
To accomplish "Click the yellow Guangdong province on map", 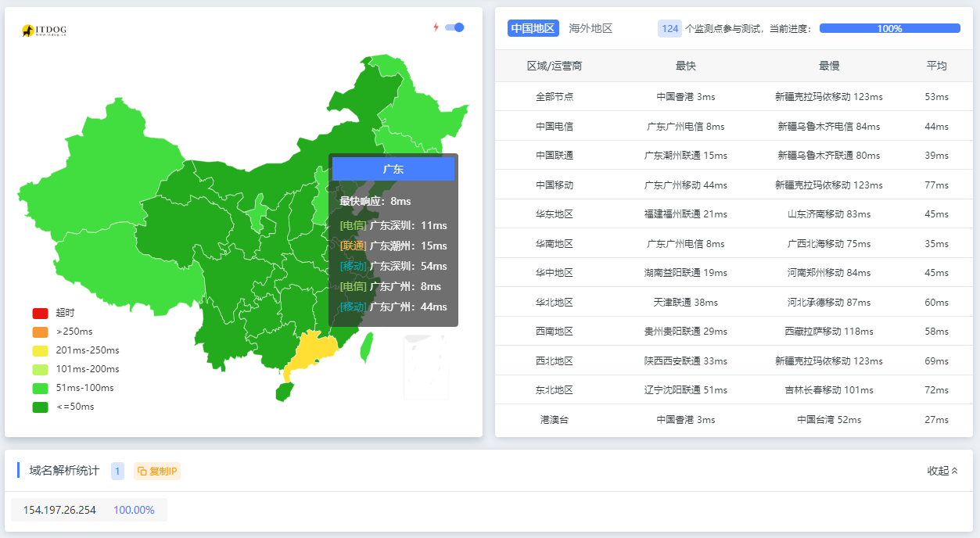I will [x=311, y=352].
